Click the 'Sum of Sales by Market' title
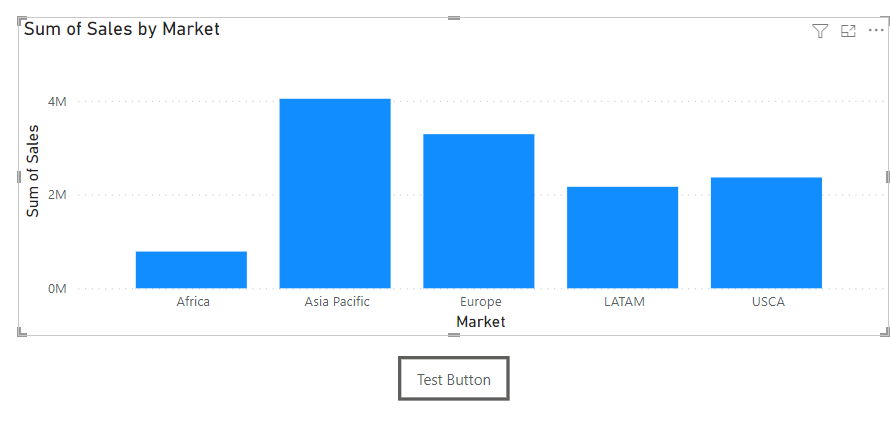The height and width of the screenshot is (429, 890). point(122,29)
